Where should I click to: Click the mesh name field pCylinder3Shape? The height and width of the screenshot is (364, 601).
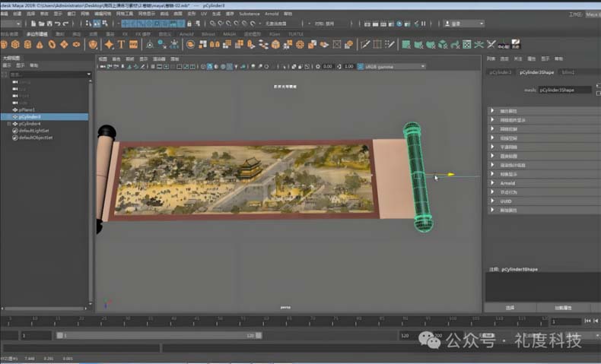[565, 90]
